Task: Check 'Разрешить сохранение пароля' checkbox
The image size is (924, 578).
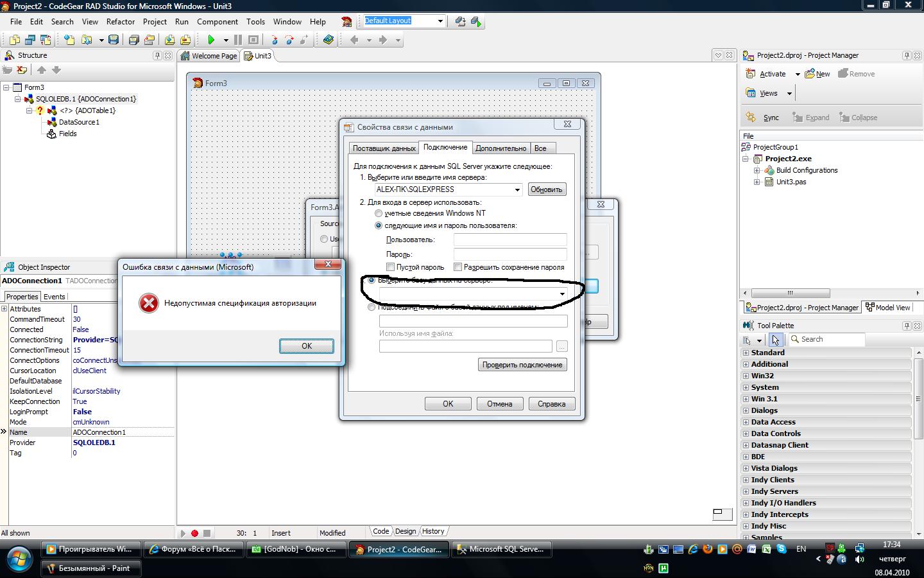Action: [458, 267]
